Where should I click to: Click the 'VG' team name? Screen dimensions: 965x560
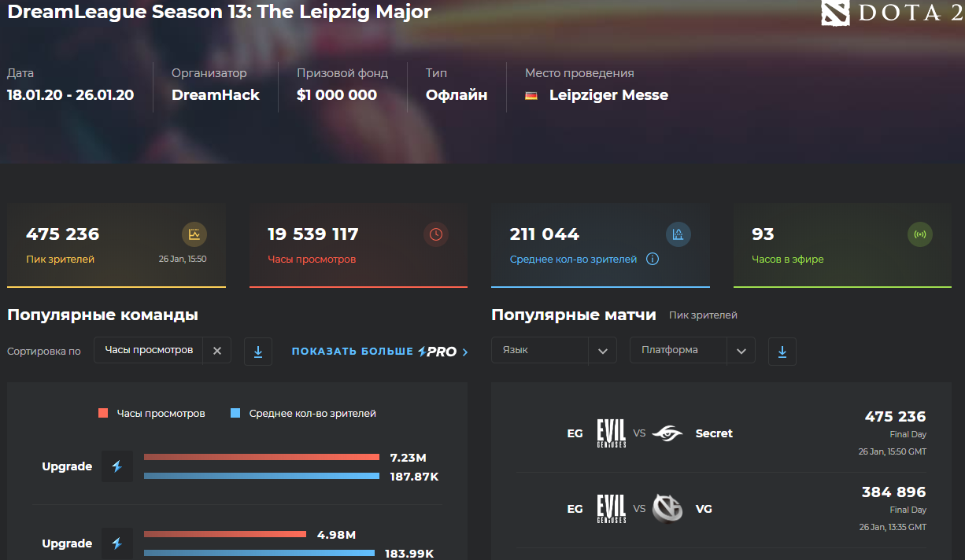tap(704, 509)
